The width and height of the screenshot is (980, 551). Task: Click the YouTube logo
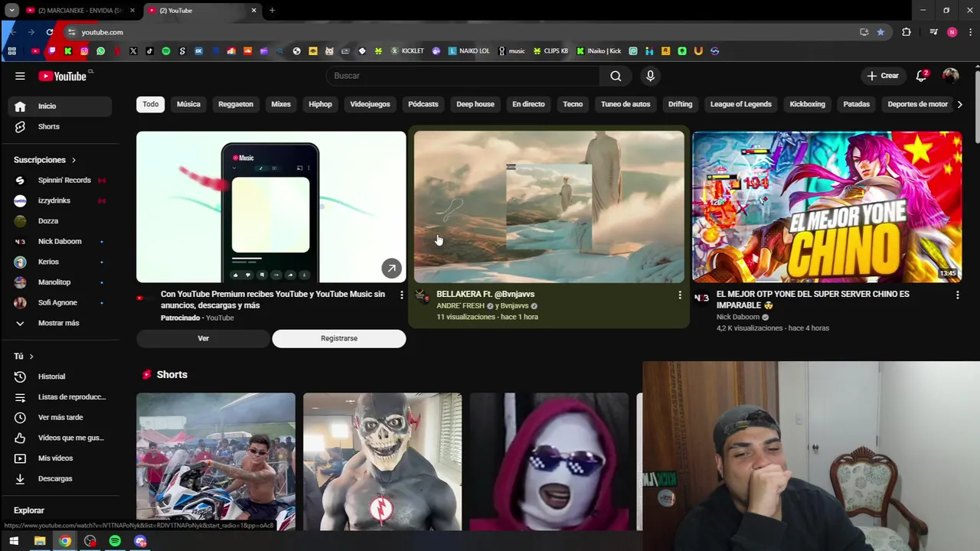coord(64,76)
